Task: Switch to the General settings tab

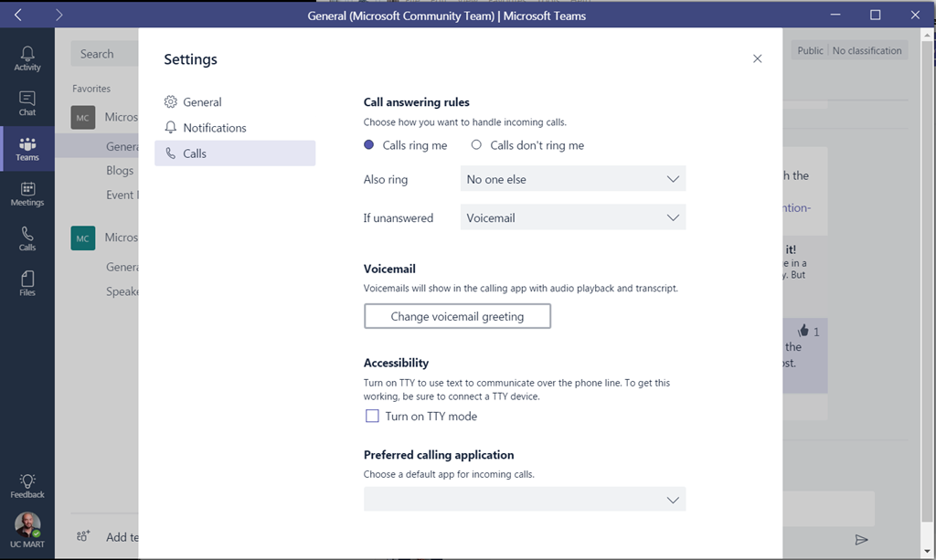Action: pyautogui.click(x=202, y=102)
